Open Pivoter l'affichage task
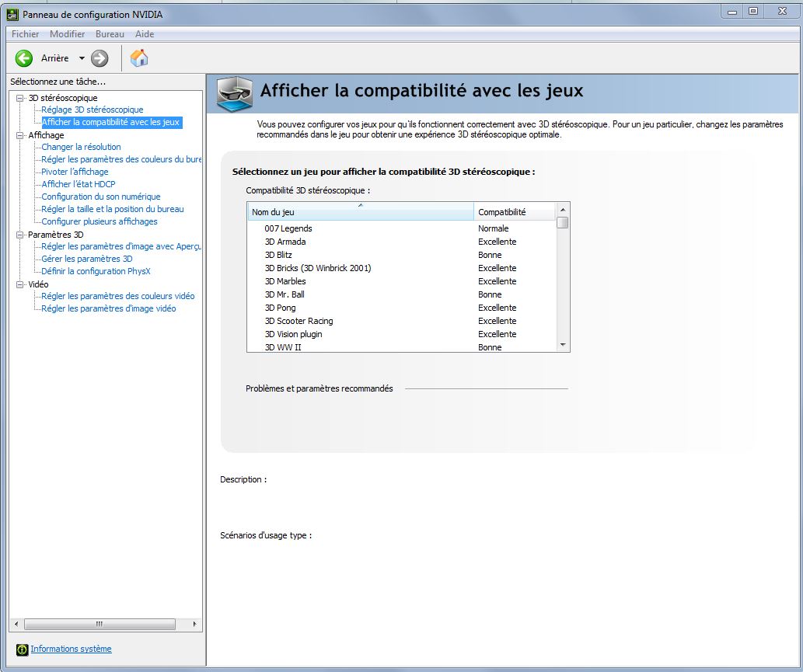 (75, 172)
